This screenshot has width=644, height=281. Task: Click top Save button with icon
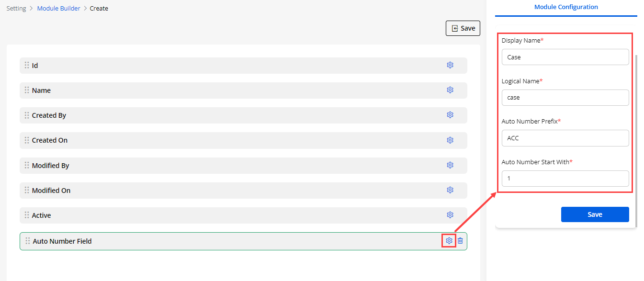463,28
